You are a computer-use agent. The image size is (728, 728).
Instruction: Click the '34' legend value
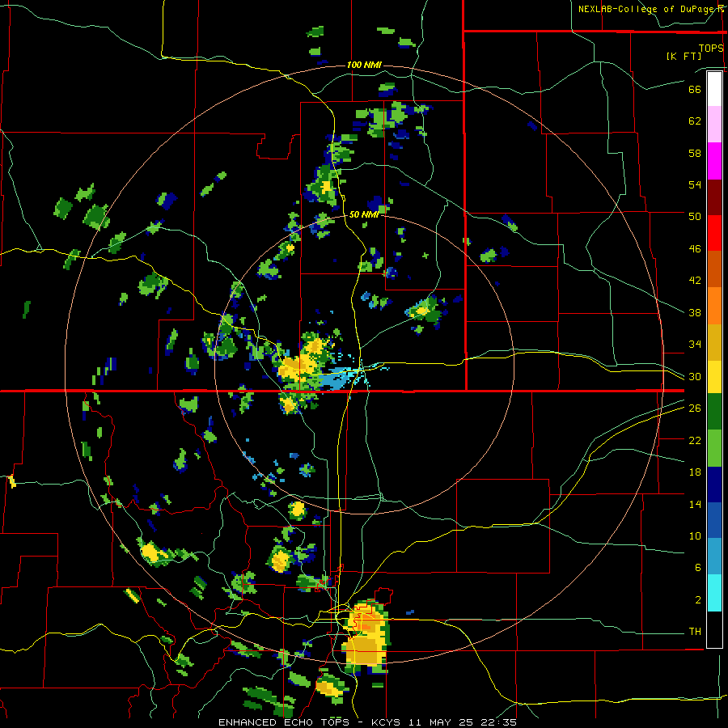(695, 345)
